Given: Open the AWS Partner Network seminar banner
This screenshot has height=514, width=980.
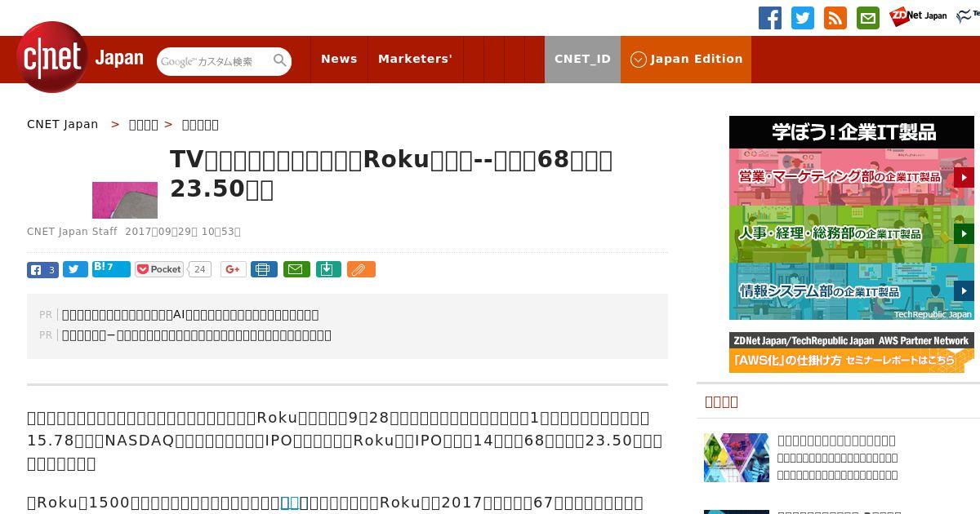Looking at the screenshot, I should click(852, 352).
